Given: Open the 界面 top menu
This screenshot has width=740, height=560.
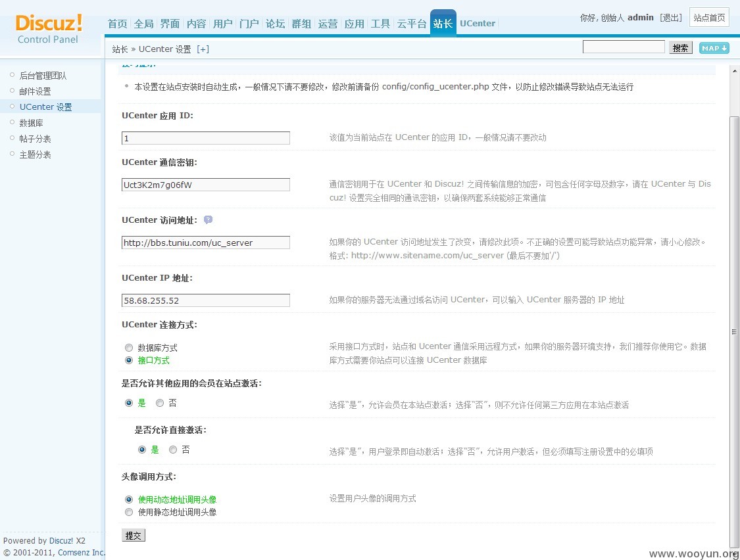Looking at the screenshot, I should pyautogui.click(x=170, y=24).
